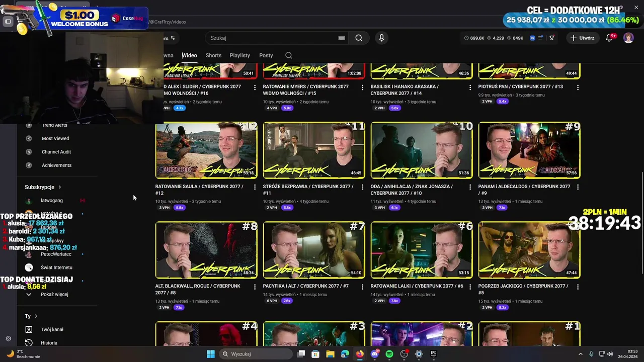644x362 pixels.
Task: Open the weather widget showing 3°C
Action: point(23,354)
